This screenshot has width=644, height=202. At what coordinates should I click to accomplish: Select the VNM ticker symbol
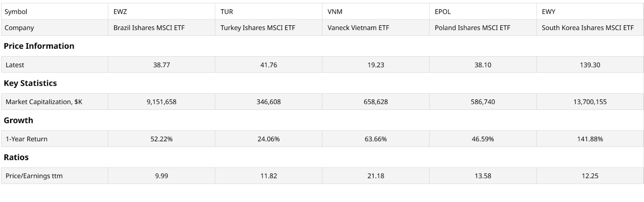click(x=335, y=12)
